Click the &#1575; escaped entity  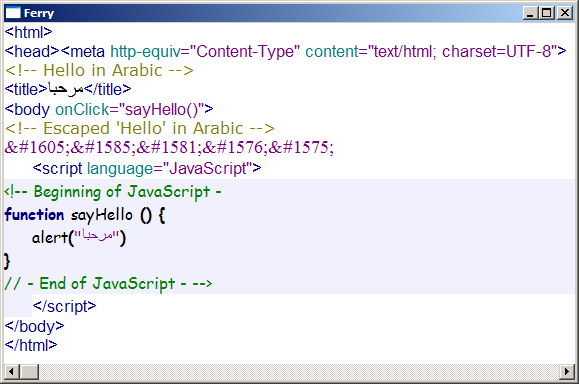coord(301,148)
